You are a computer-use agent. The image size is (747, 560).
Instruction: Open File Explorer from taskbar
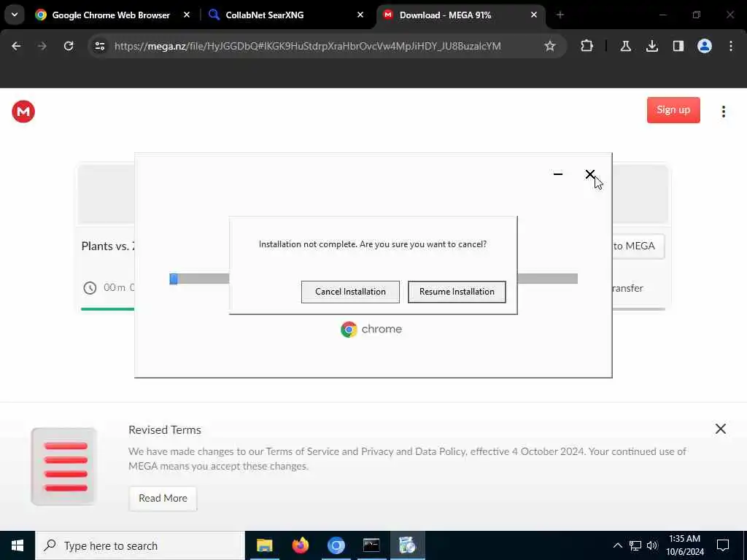(264, 545)
